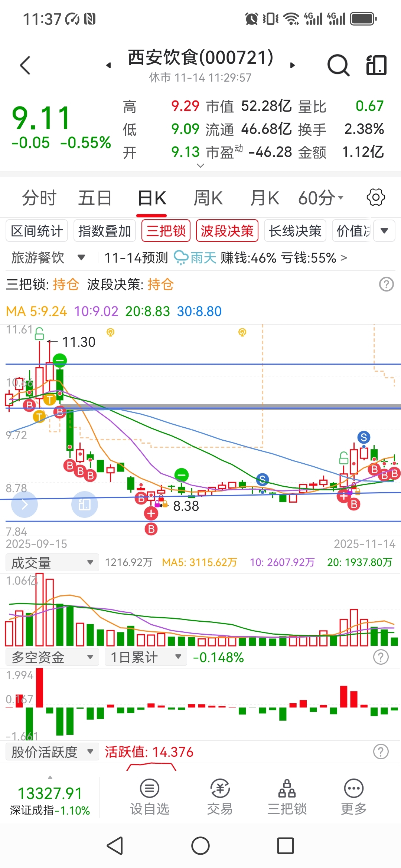Open 旅游餐饮 sector dropdown
Viewport: 401px width, 868px height.
coord(48,257)
